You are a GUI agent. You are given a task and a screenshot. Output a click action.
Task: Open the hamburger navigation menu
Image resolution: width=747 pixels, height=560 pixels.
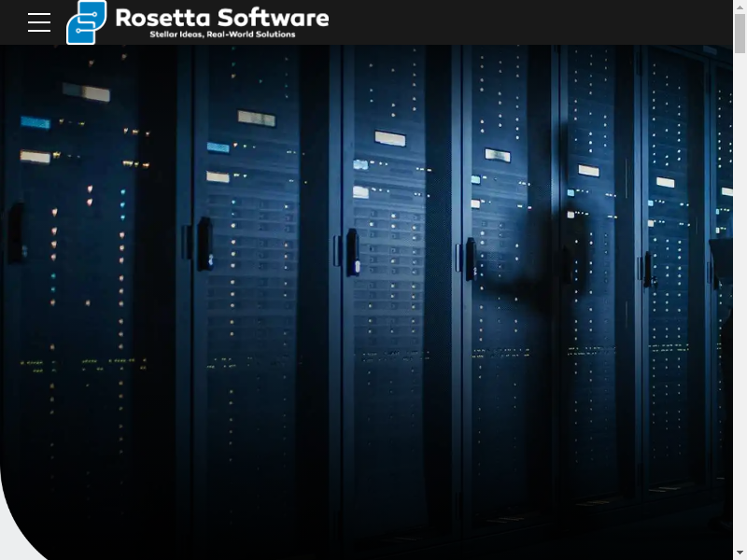(x=39, y=22)
